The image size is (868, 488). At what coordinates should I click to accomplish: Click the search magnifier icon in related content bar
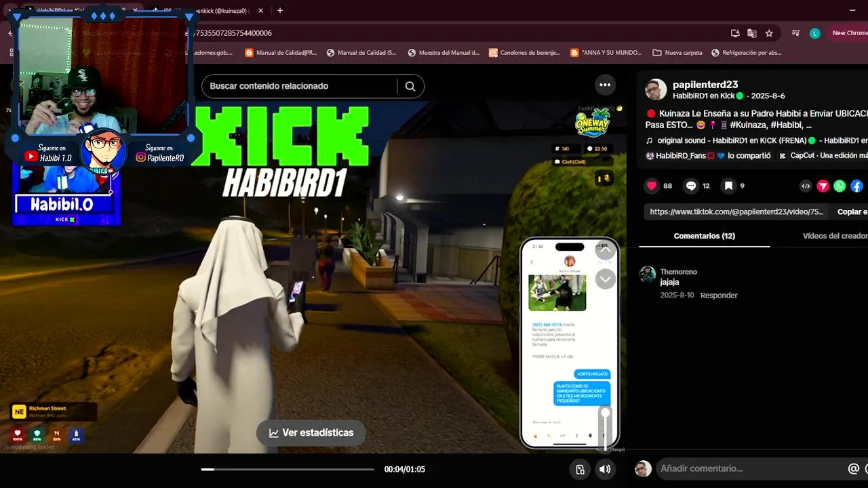tap(410, 86)
